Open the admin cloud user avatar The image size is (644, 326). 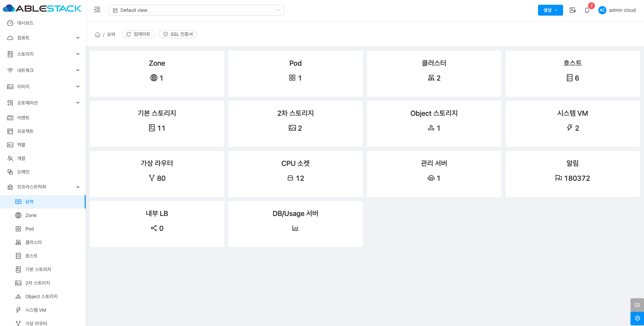click(602, 10)
